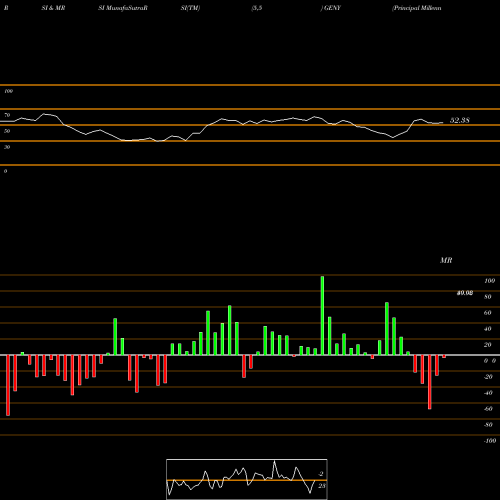Click the 100 label on right MR axis
Image resolution: width=500 pixels, height=500 pixels.
489,281
